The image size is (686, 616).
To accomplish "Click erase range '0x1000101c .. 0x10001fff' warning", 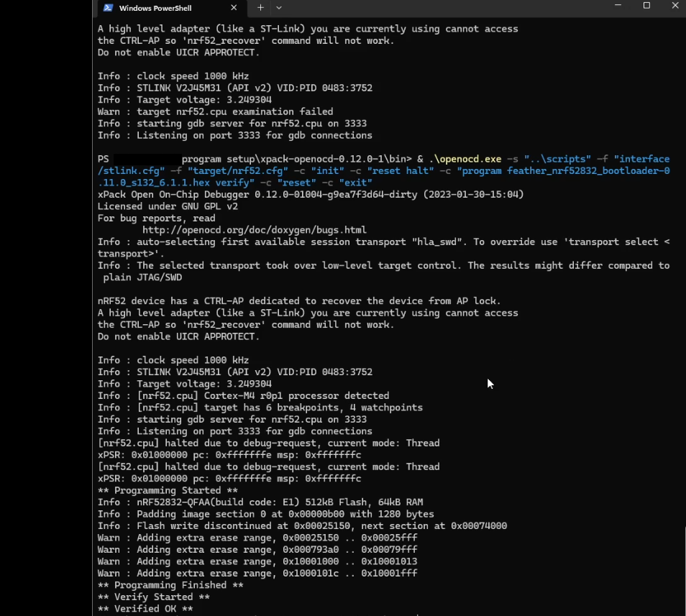I will 257,573.
